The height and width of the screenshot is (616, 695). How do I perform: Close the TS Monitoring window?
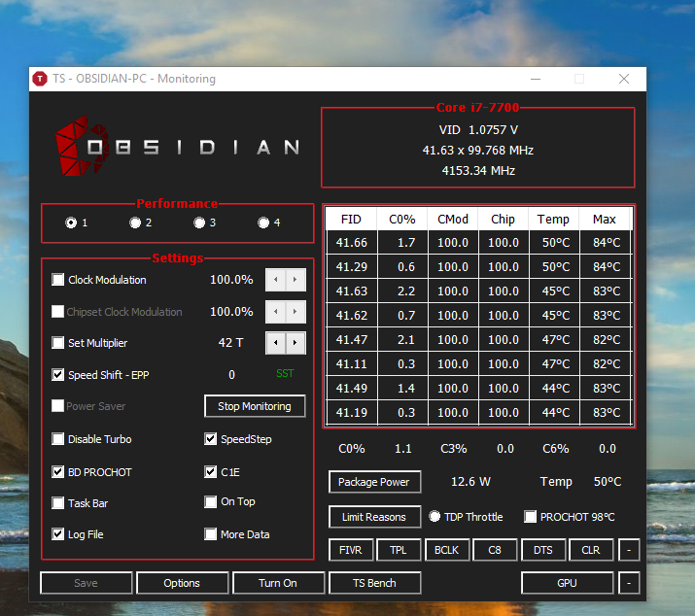[624, 79]
